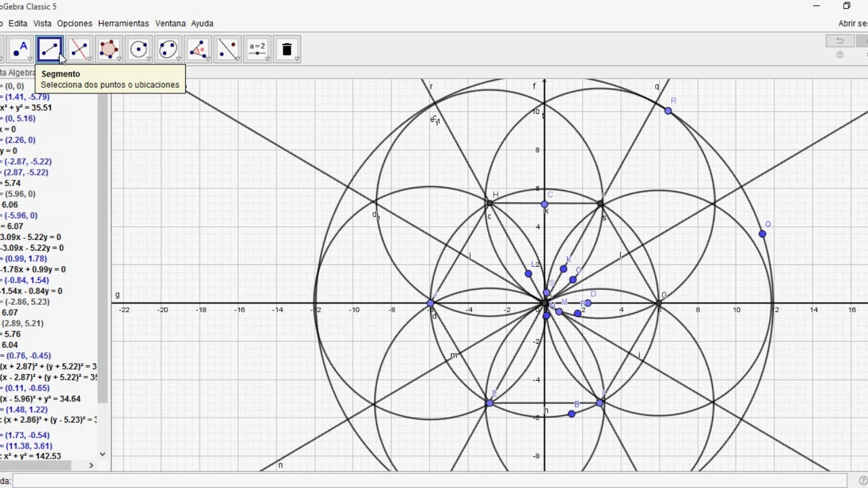Image resolution: width=868 pixels, height=488 pixels.
Task: Select the Slider a=2 tool
Action: tap(258, 49)
